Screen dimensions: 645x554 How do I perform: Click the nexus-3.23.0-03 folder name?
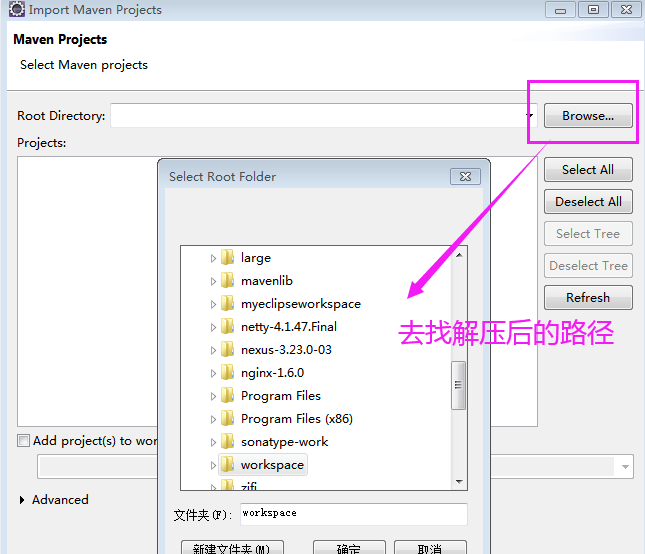coord(286,350)
